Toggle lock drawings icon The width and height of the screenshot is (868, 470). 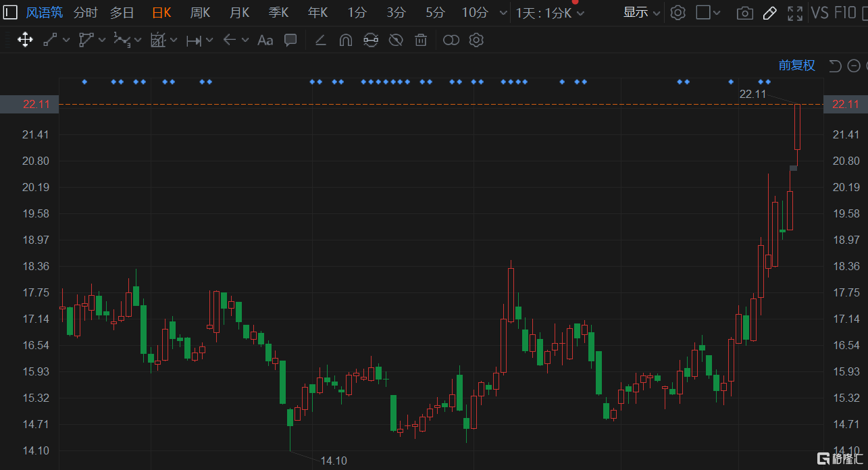click(370, 41)
